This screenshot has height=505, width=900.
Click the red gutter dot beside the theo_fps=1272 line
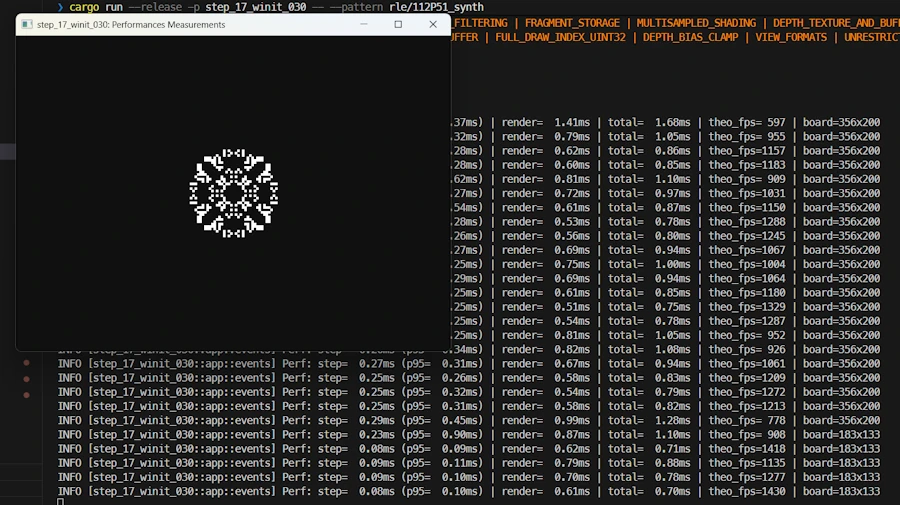point(26,392)
